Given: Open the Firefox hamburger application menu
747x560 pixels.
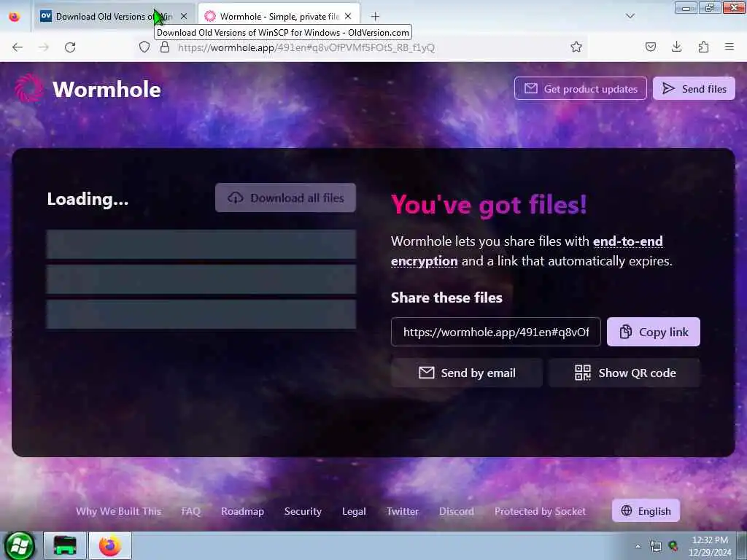Looking at the screenshot, I should pyautogui.click(x=729, y=47).
